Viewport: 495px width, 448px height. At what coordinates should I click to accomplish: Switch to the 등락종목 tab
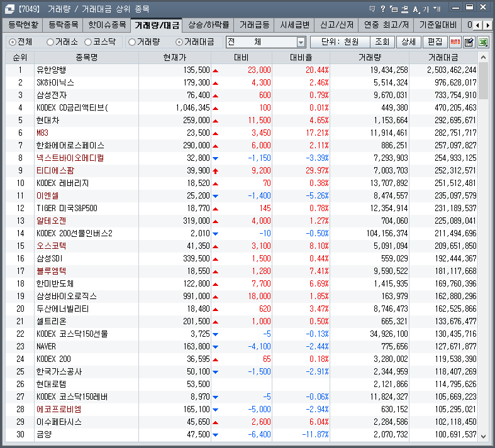(x=63, y=25)
